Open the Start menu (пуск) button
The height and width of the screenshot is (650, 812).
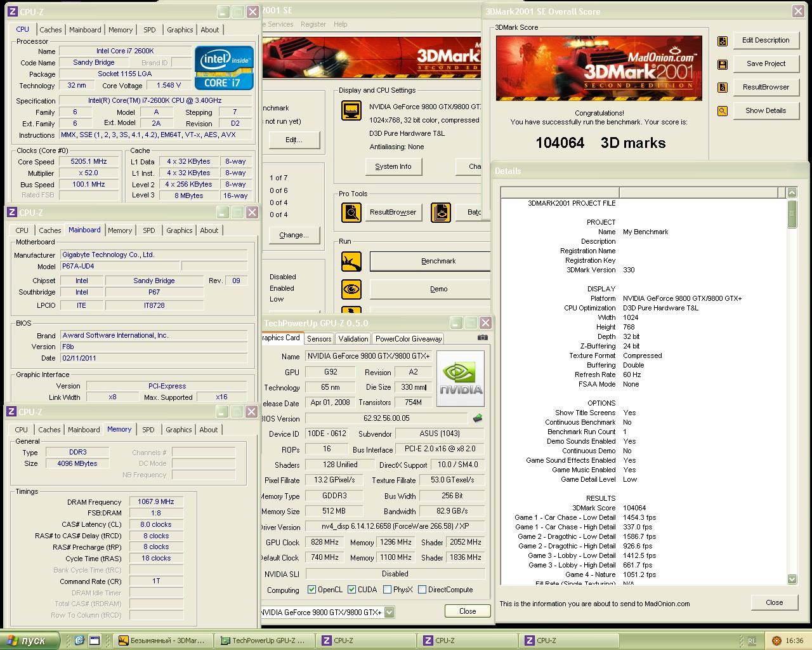coord(30,640)
